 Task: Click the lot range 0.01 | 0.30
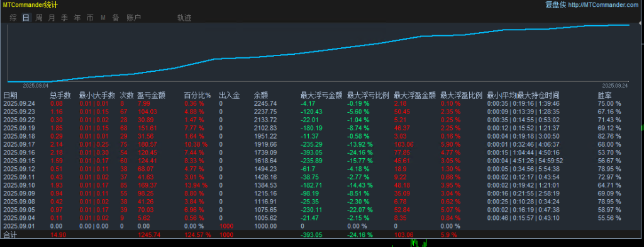click(x=94, y=152)
